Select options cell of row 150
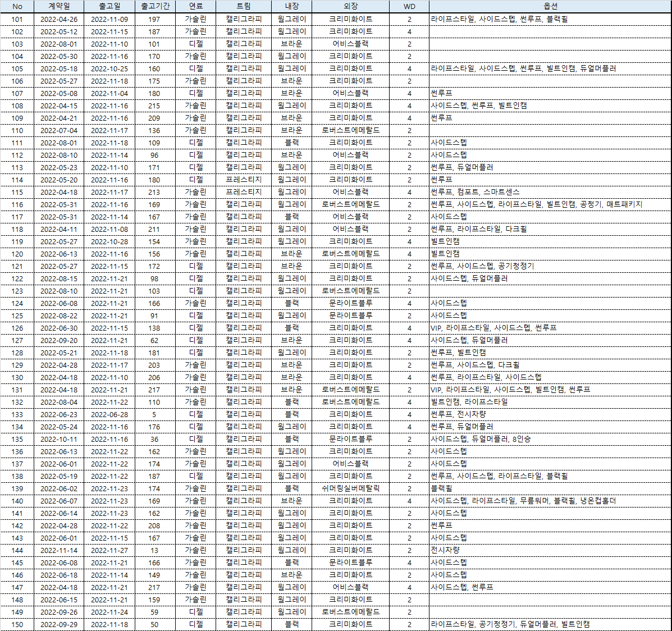This screenshot has width=672, height=631. click(x=550, y=624)
